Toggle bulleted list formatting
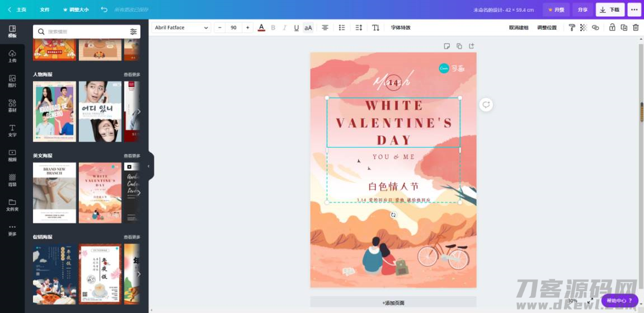This screenshot has width=644, height=313. click(342, 27)
